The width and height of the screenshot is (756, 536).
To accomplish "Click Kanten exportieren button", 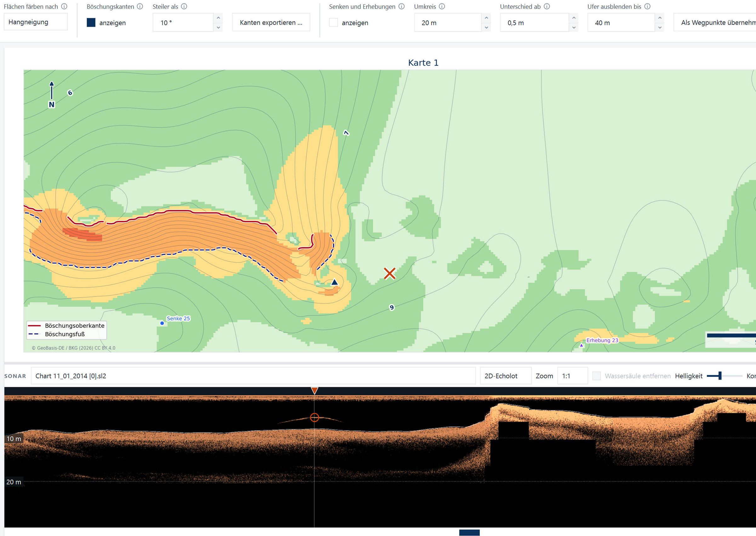I will [271, 22].
